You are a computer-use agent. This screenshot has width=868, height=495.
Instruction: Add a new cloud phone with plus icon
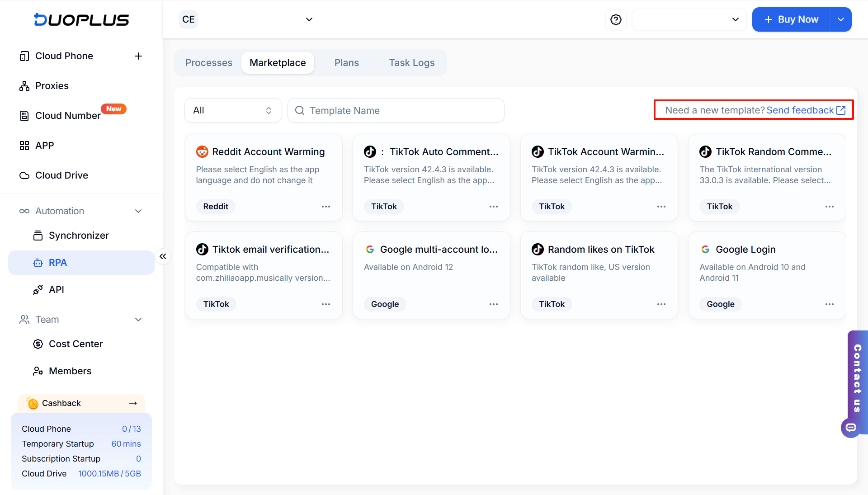[x=138, y=56]
